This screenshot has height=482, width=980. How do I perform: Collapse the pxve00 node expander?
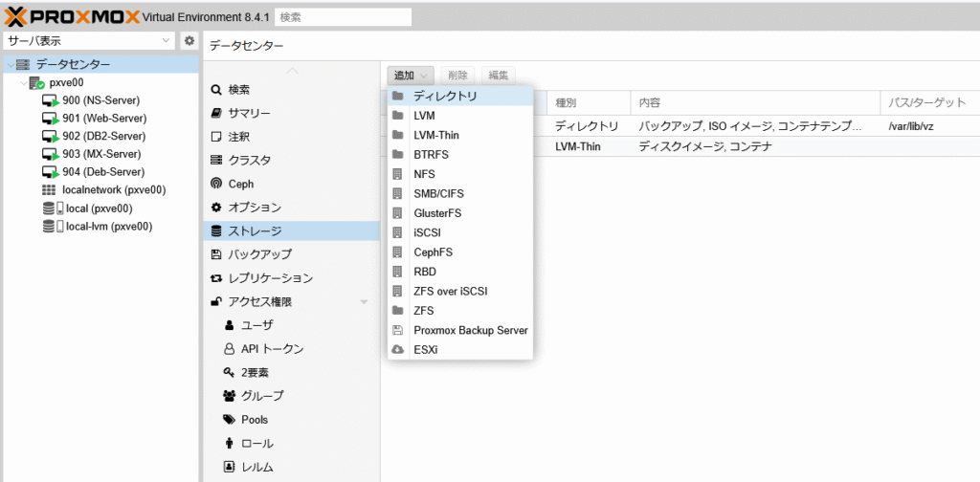23,82
